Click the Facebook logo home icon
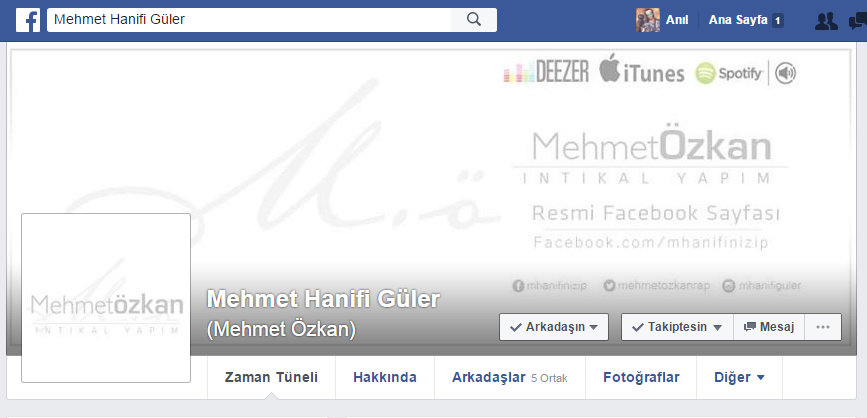This screenshot has height=418, width=867. (28, 20)
